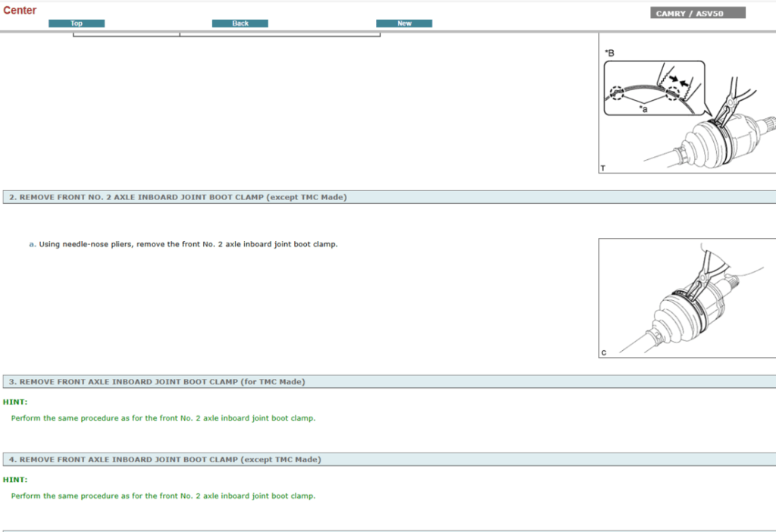Viewport: 776px width, 532px height.
Task: Select the green hint text under section 4
Action: coord(163,496)
